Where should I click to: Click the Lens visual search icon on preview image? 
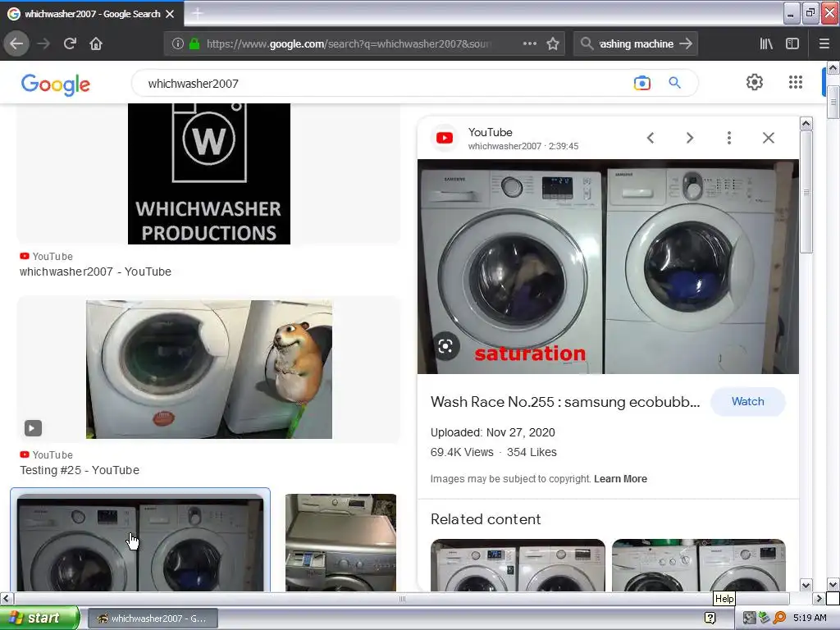(445, 347)
